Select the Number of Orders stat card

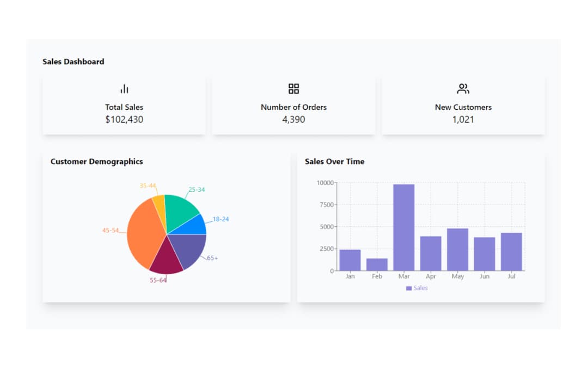293,104
